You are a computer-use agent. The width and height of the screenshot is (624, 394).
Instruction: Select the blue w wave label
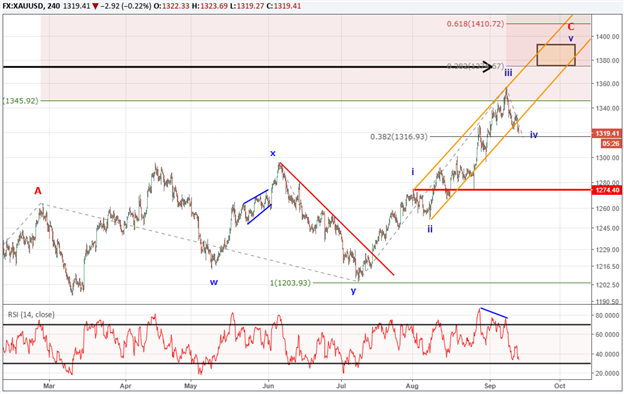[214, 282]
